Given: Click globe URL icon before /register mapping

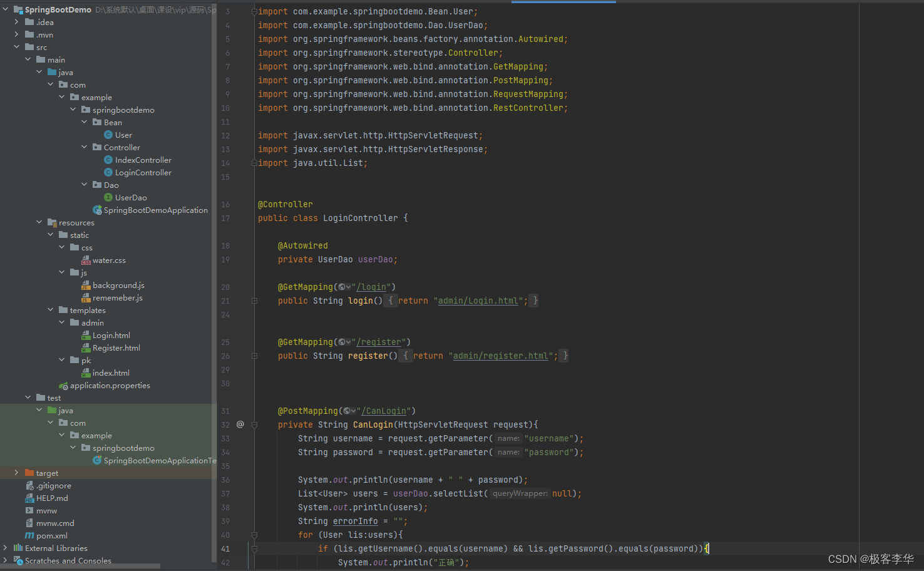Looking at the screenshot, I should 343,342.
